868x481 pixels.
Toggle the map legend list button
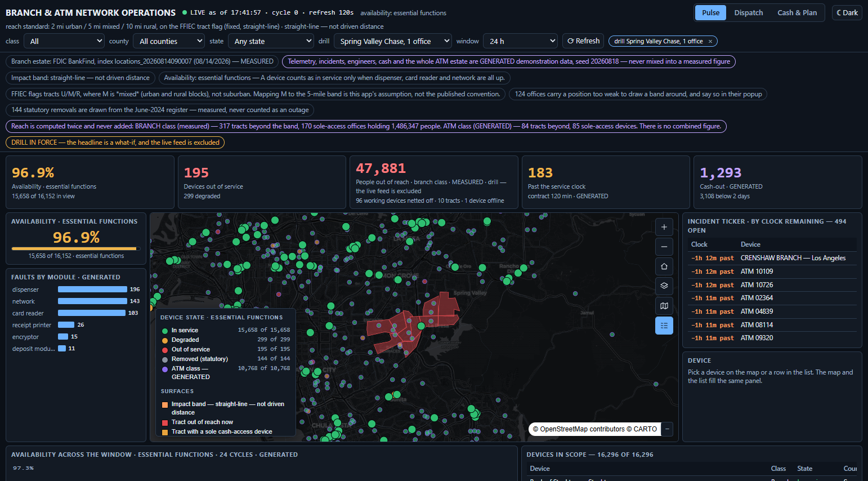664,326
